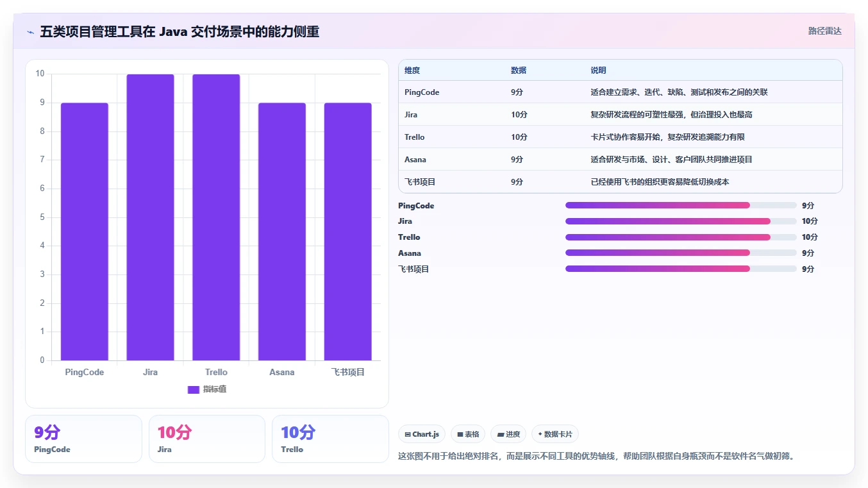The image size is (868, 488).
Task: Select the Chart.js tag chip
Action: (422, 434)
